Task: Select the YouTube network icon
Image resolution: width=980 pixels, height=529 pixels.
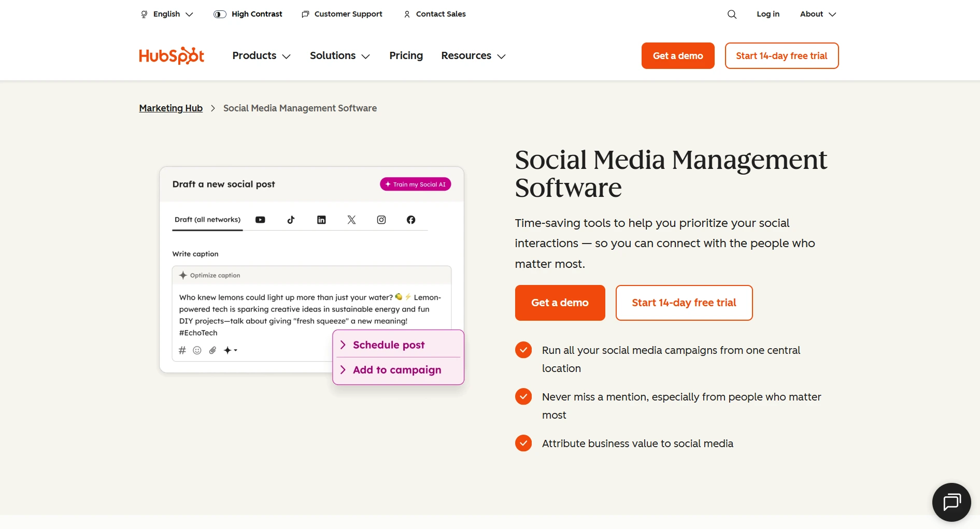Action: [260, 220]
